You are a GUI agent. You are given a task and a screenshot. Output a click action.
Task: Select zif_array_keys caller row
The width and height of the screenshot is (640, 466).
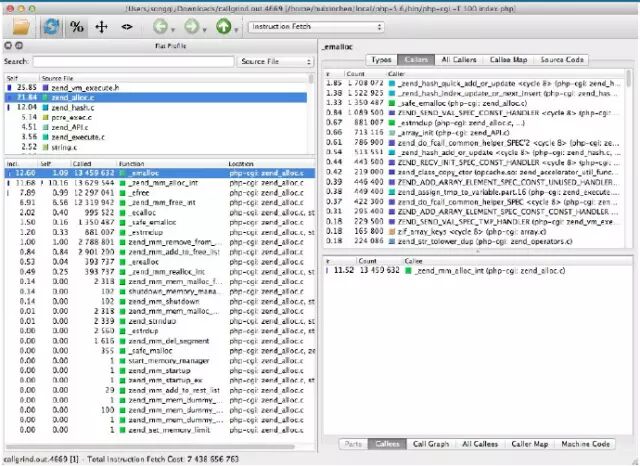click(474, 232)
